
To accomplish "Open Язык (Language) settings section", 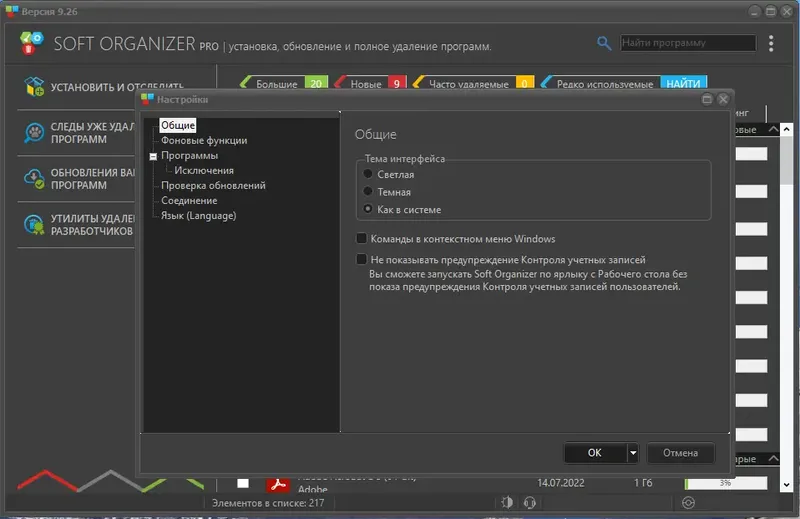I will [x=198, y=216].
